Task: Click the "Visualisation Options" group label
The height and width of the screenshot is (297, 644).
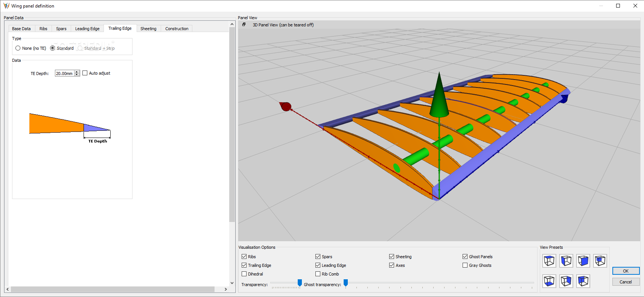Action: (257, 247)
